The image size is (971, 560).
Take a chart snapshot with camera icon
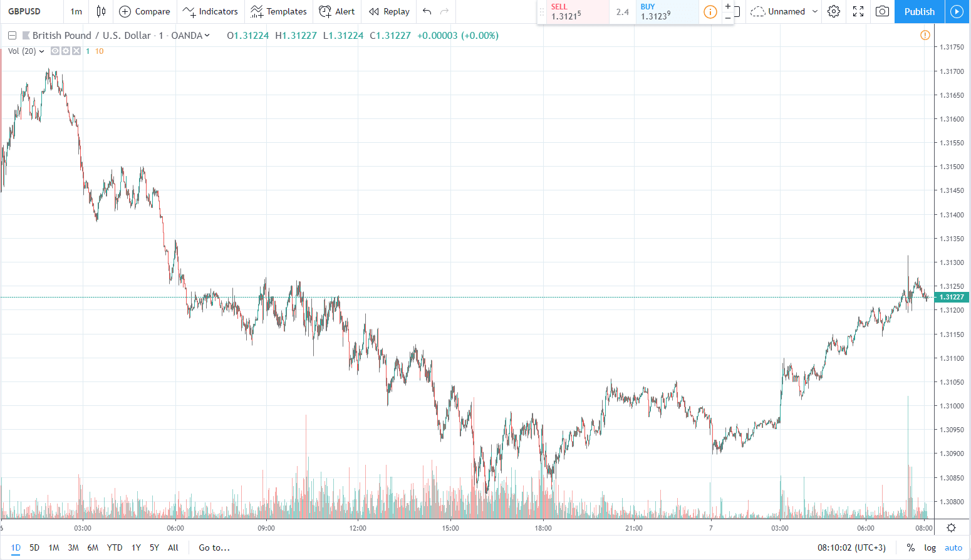point(882,11)
